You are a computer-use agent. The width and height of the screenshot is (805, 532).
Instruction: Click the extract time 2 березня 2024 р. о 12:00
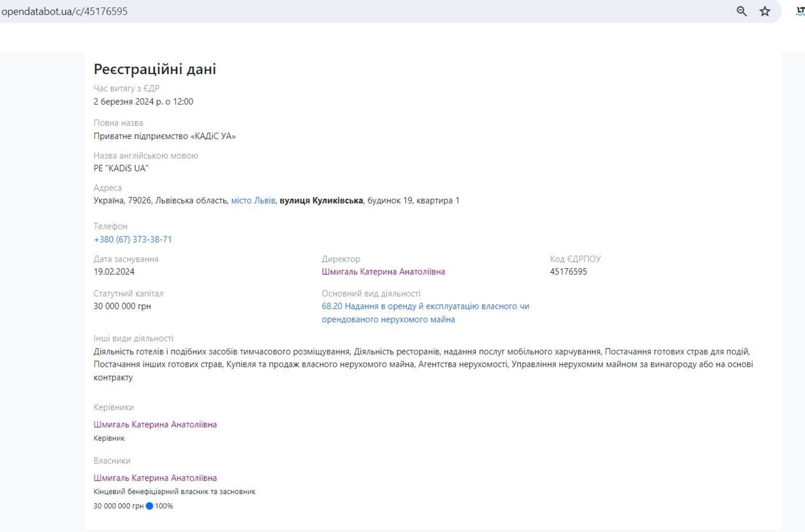(x=143, y=101)
